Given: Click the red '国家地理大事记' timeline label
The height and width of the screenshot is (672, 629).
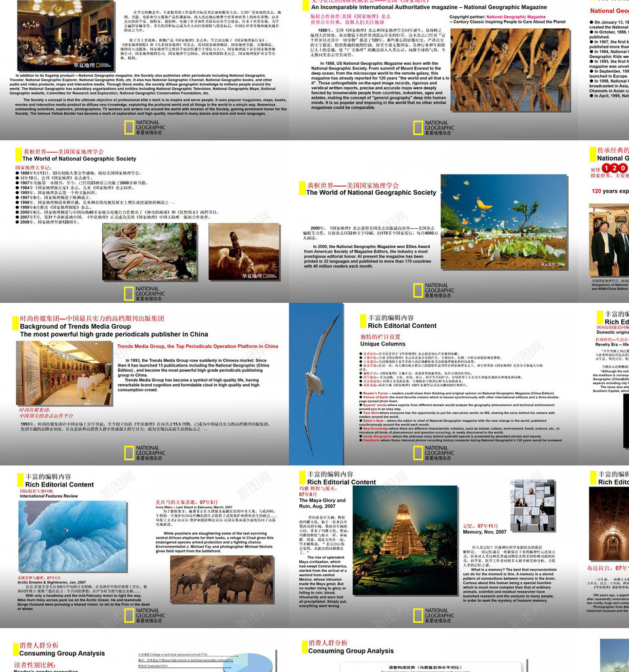Looking at the screenshot, I should coord(33,168).
